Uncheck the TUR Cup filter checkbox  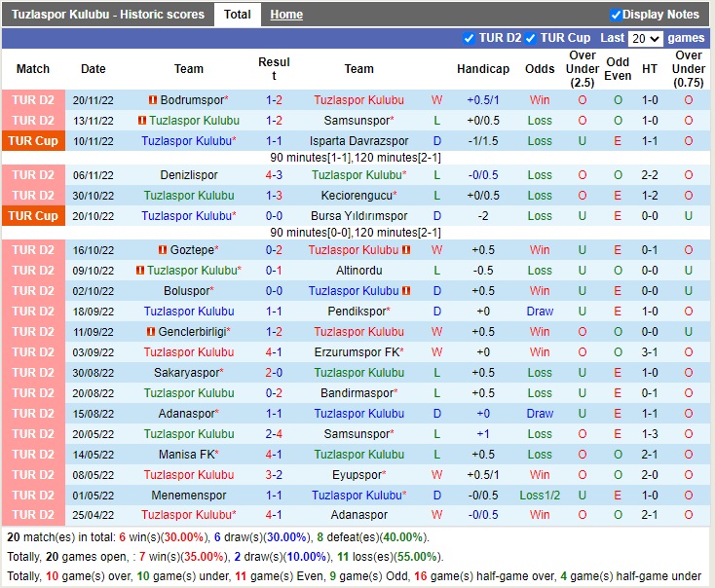coord(531,38)
